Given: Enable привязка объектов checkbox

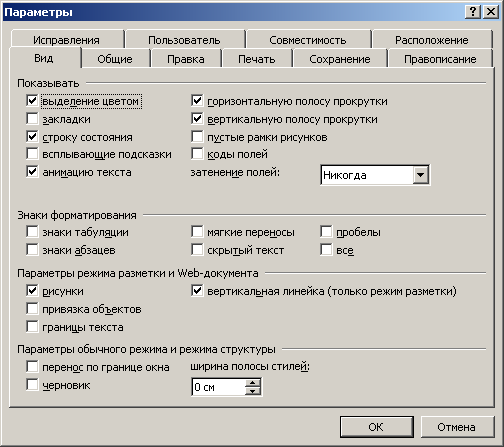Looking at the screenshot, I should [x=32, y=309].
